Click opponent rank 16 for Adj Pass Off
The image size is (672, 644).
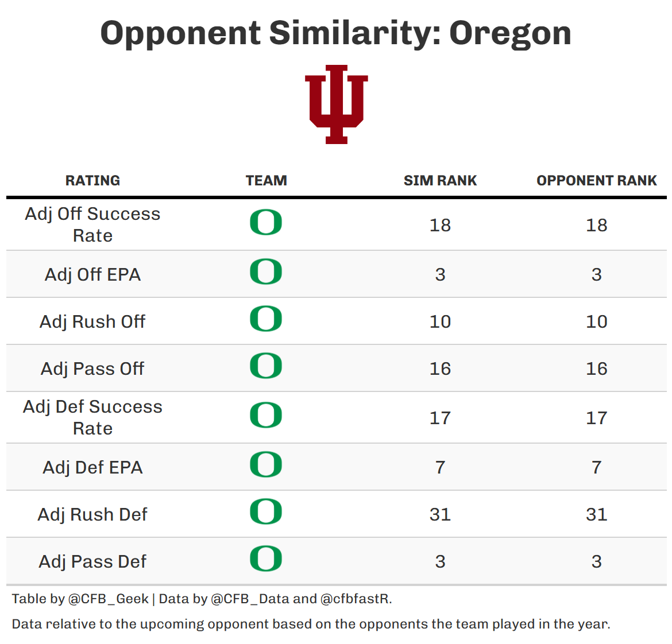(596, 368)
